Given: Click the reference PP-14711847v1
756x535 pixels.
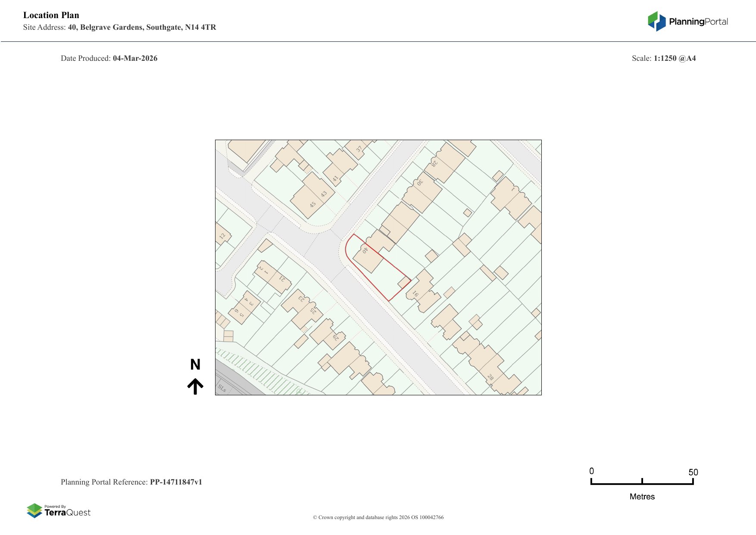Looking at the screenshot, I should pyautogui.click(x=176, y=482).
